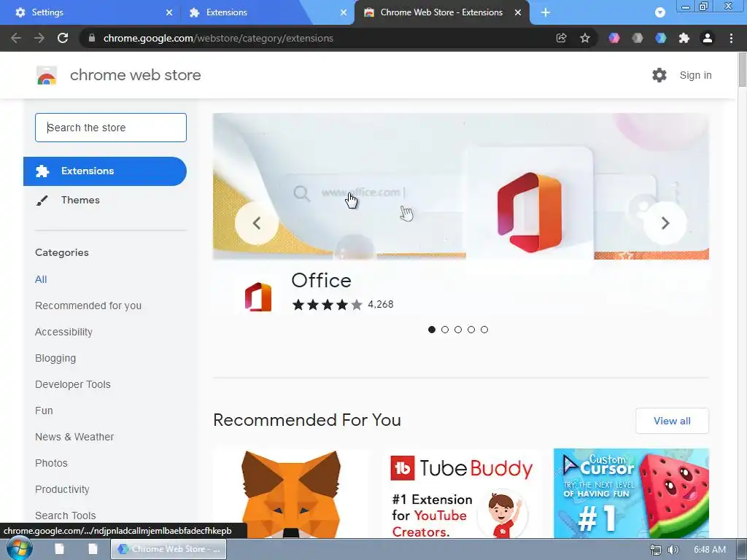This screenshot has height=560, width=747.
Task: Click the small Office logo icon
Action: click(258, 297)
